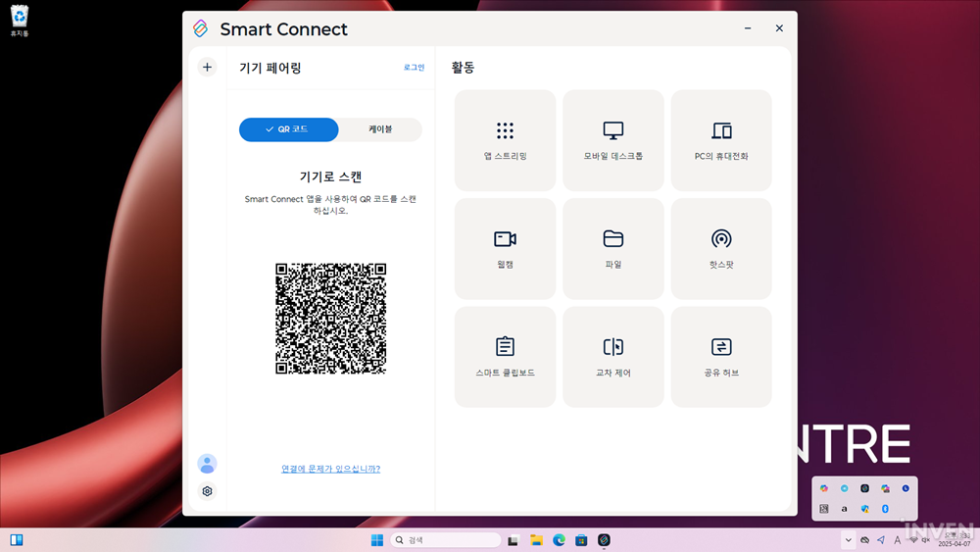The height and width of the screenshot is (552, 980).
Task: Click the taskbar 검색 search field
Action: pyautogui.click(x=446, y=540)
